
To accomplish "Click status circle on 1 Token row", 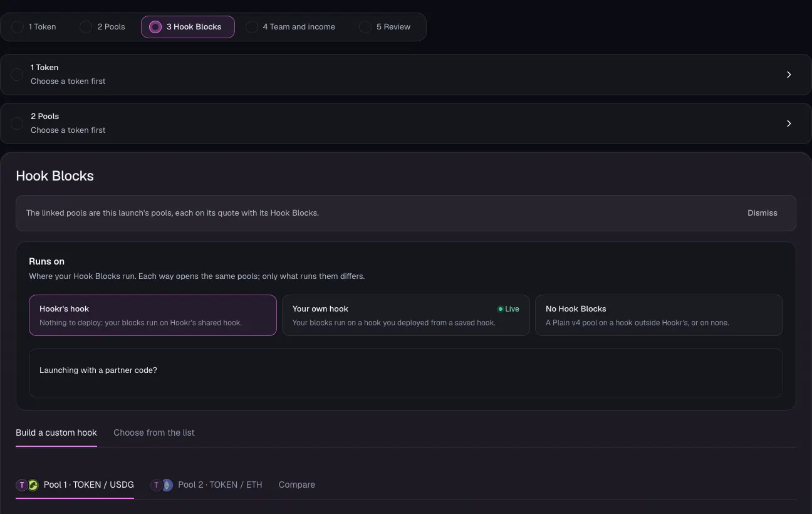I will coord(17,75).
